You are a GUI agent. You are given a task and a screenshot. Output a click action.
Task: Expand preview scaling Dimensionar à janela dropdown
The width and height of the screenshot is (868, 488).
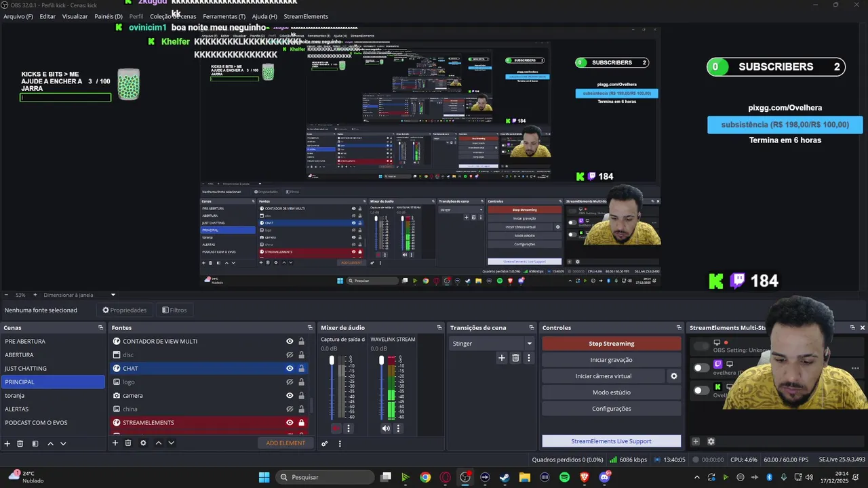[113, 295]
